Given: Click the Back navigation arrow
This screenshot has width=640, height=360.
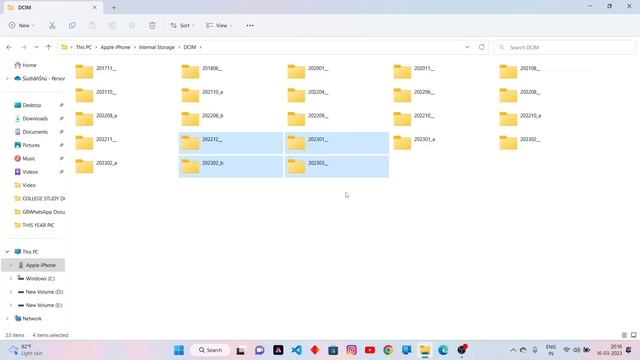Looking at the screenshot, I should pos(9,47).
